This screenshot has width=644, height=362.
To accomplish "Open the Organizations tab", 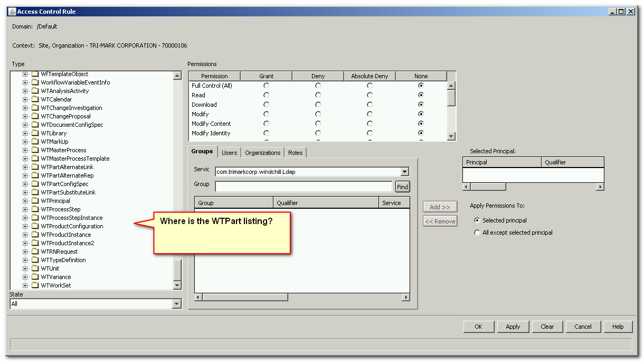I will tap(263, 153).
